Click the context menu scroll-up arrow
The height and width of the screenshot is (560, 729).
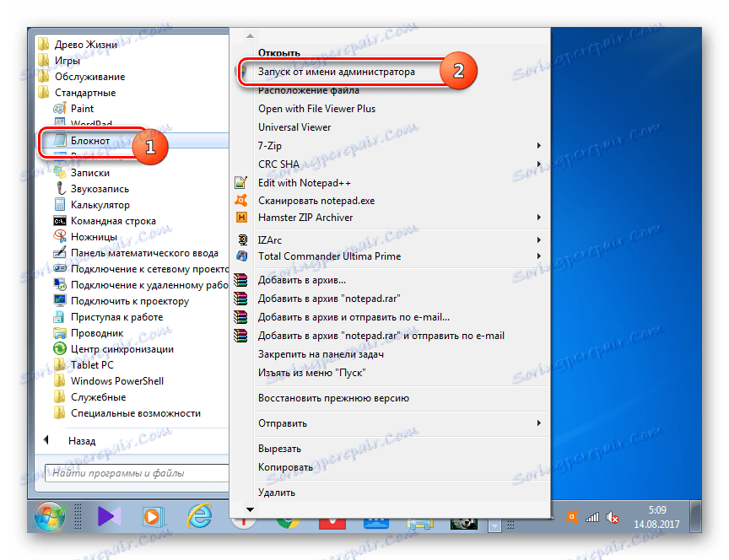250,35
